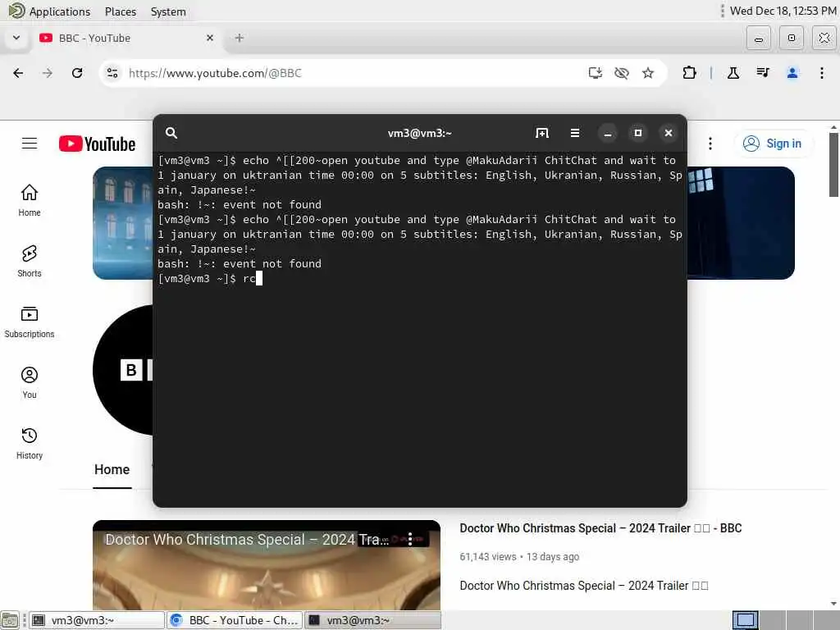This screenshot has height=630, width=840.
Task: Open the Applications menu
Action: pos(50,11)
